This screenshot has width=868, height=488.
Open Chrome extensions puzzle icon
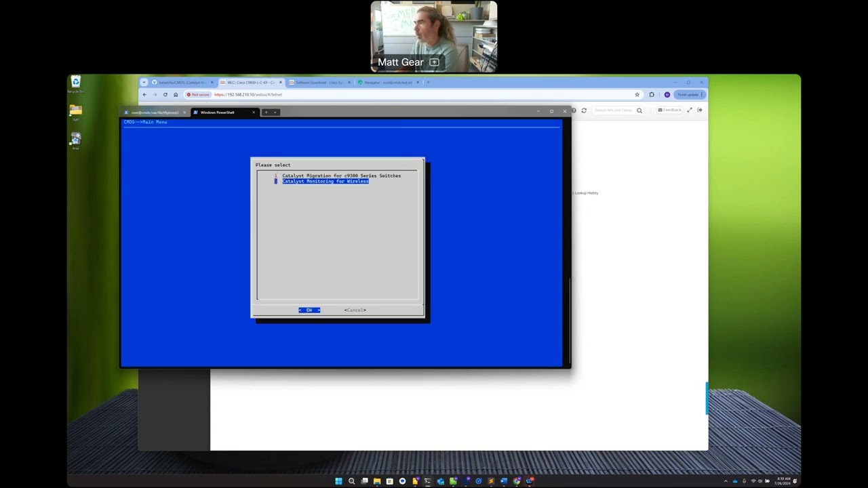pyautogui.click(x=652, y=95)
